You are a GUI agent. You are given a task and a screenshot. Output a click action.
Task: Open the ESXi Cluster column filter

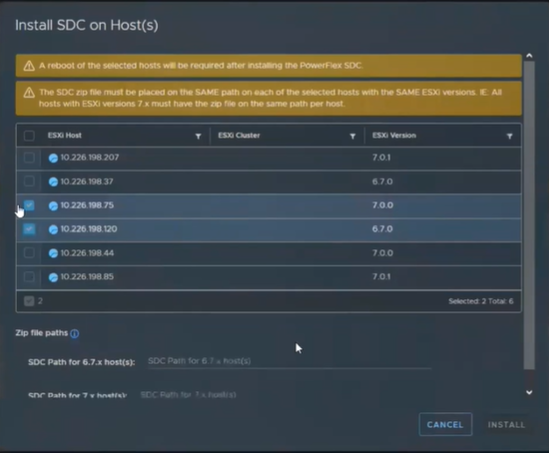[353, 136]
